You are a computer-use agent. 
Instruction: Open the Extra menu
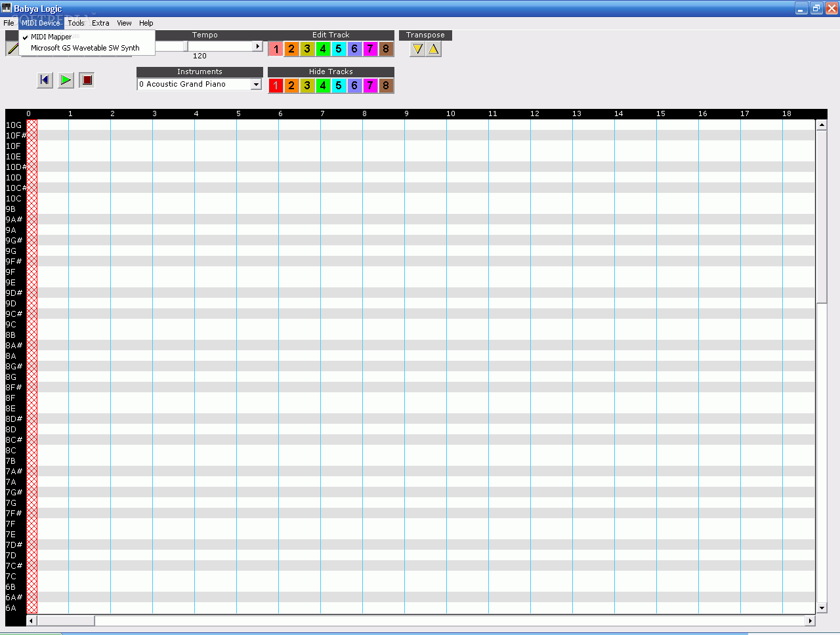click(x=100, y=23)
